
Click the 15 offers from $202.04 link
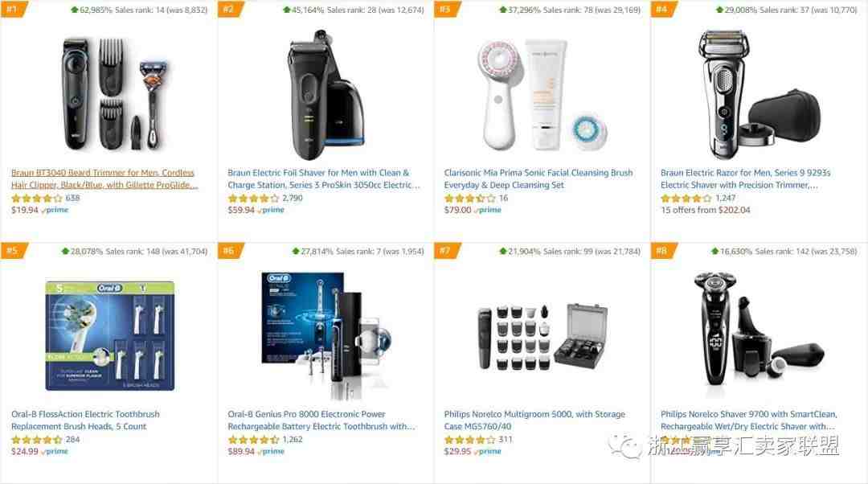pos(706,211)
